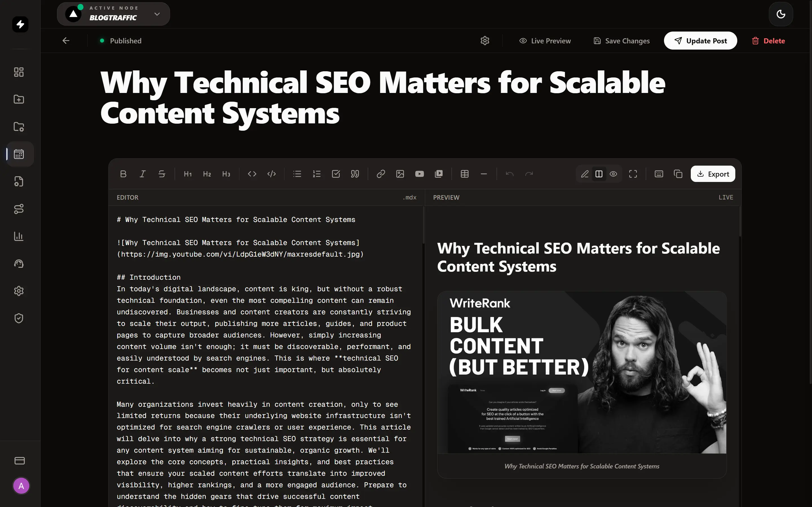Open Export options menu
Viewport: 812px width, 507px height.
coord(713,174)
